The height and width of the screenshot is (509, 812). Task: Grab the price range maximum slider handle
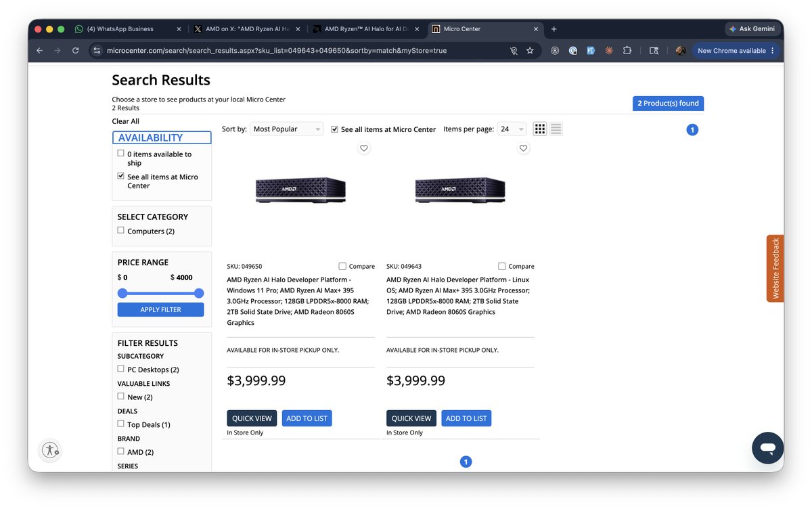[199, 293]
